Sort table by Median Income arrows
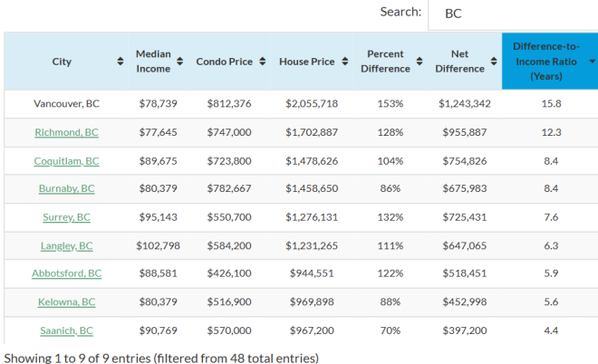598x364 pixels. (x=181, y=62)
